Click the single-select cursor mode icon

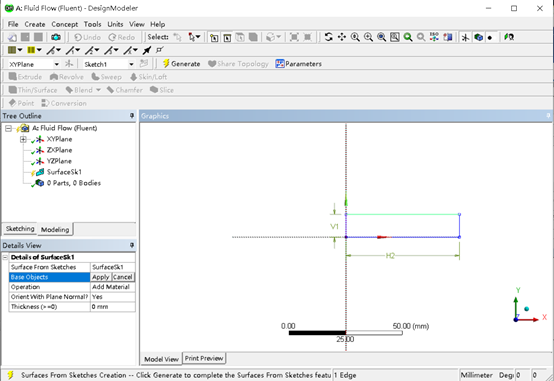pos(192,37)
